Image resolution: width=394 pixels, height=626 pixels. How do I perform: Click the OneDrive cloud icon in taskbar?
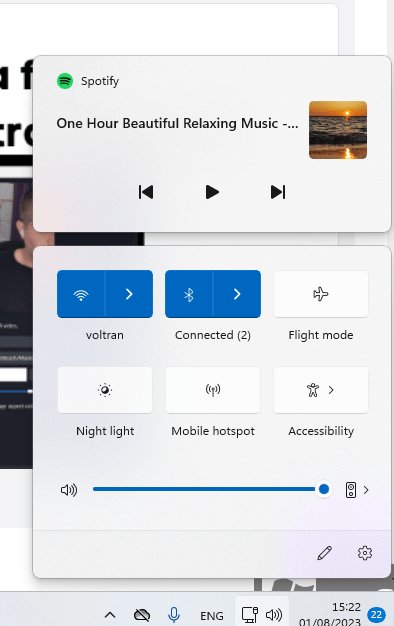[142, 615]
